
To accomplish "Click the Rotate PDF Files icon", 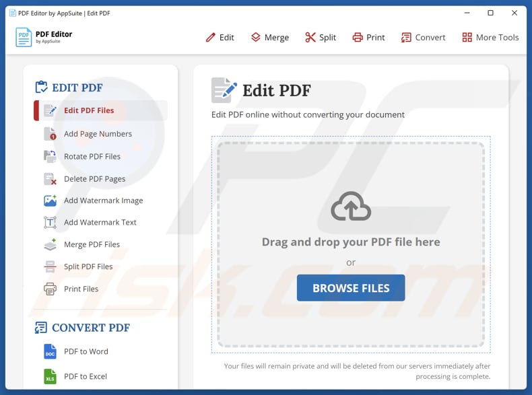I will pos(50,156).
